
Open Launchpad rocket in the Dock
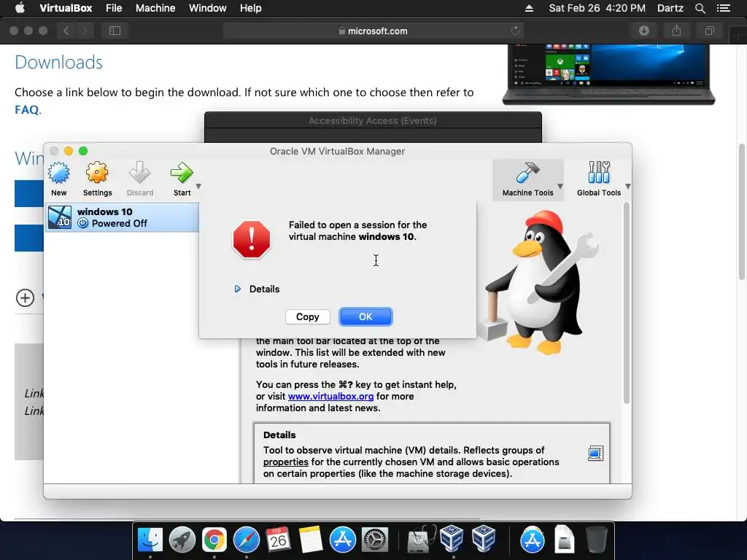(182, 540)
